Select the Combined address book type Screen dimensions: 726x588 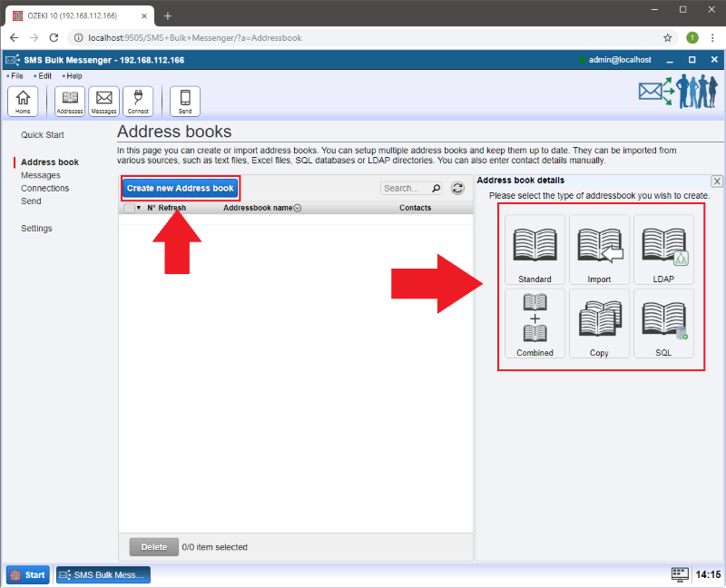(535, 323)
